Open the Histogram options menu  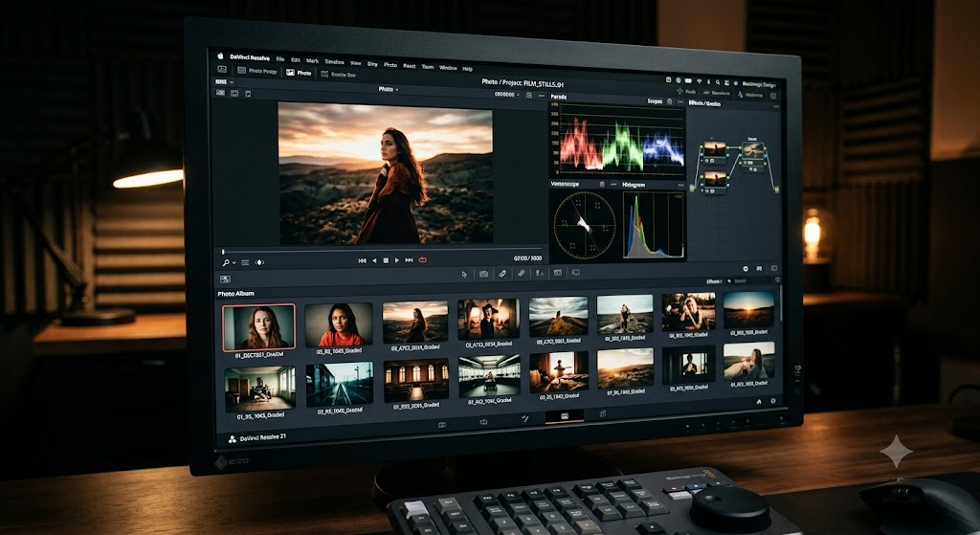680,185
